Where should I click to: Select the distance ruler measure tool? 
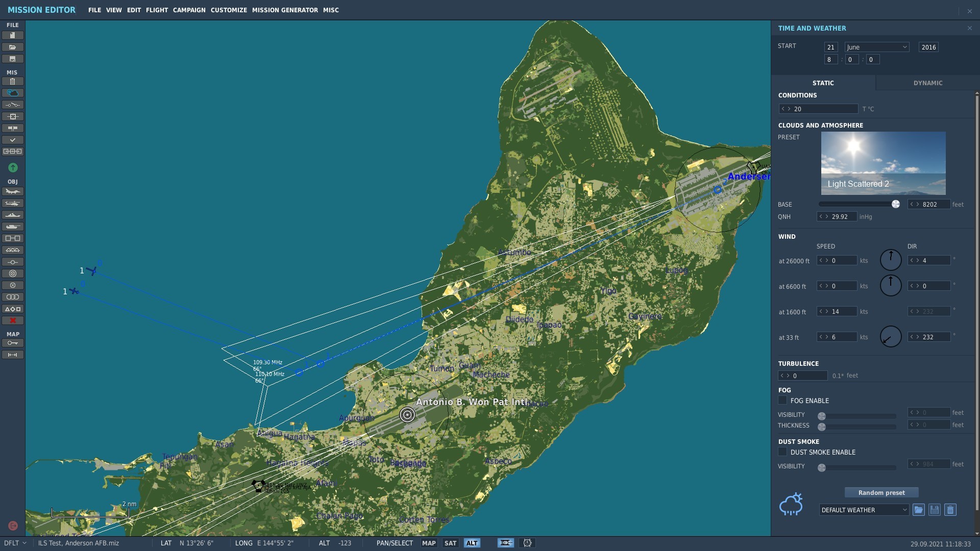point(13,355)
